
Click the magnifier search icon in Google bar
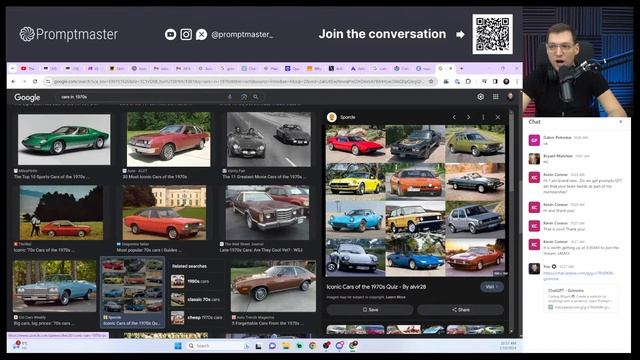click(x=256, y=97)
